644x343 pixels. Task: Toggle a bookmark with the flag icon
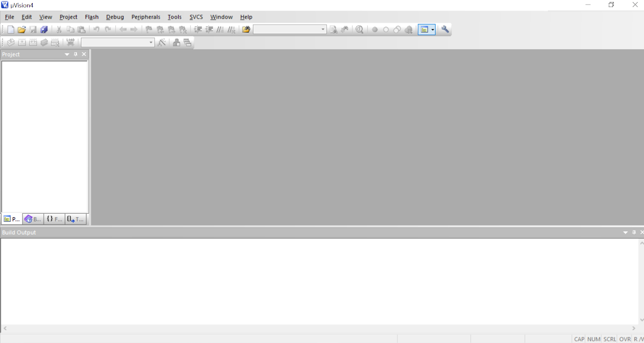coord(148,30)
